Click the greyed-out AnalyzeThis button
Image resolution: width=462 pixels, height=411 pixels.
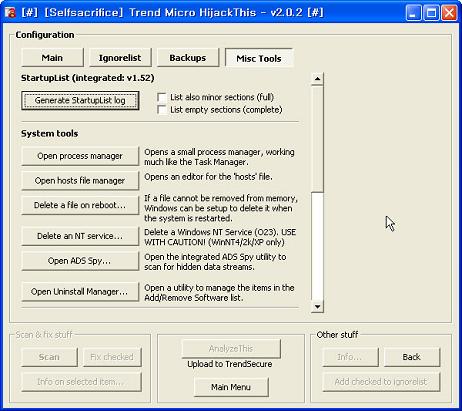231,349
